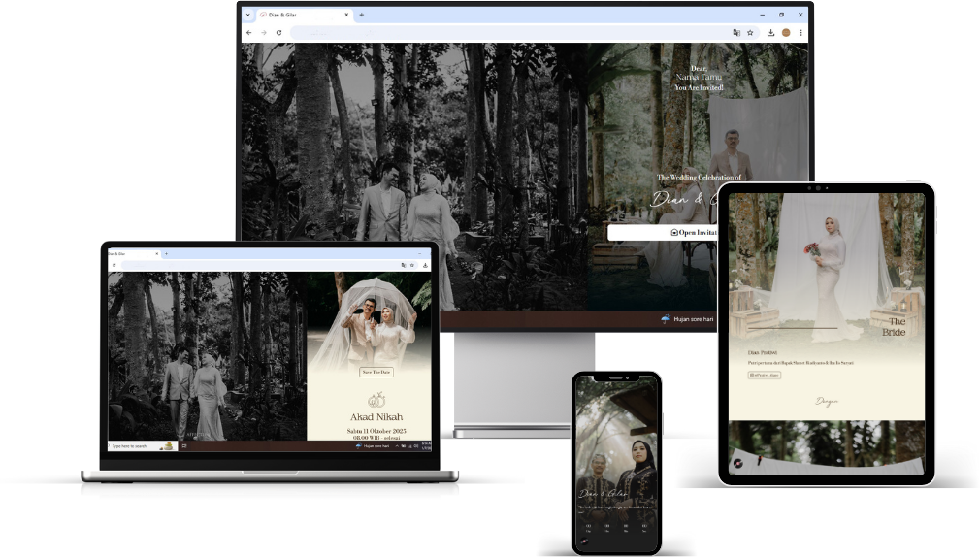Viewport: 980px width, 557px height.
Task: Click the profile avatar in the monitor browser
Action: (786, 32)
